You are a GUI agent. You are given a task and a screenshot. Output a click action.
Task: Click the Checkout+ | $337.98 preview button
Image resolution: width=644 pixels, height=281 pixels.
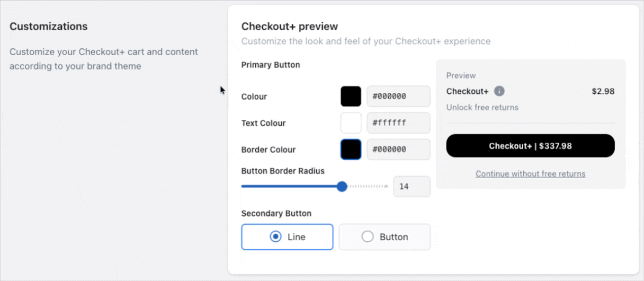click(x=530, y=146)
